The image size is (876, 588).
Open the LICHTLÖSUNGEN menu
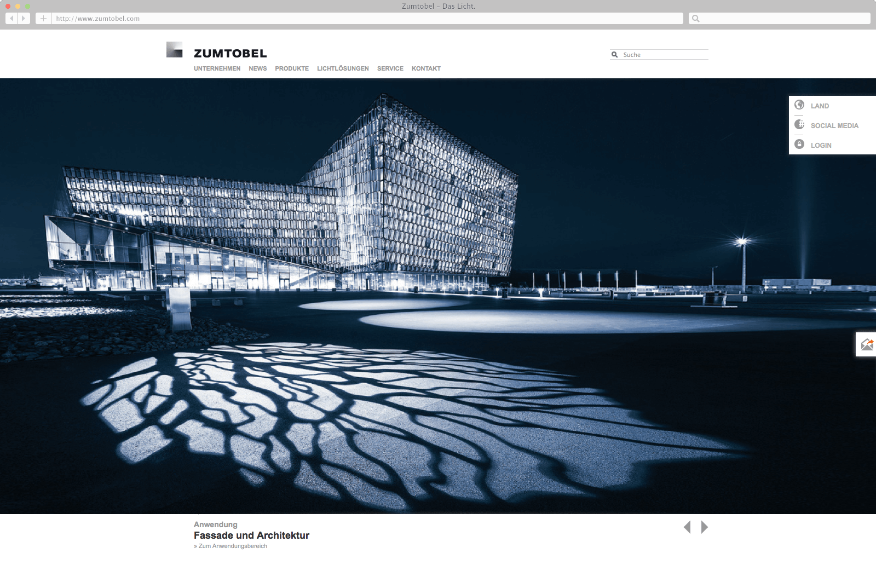click(343, 68)
